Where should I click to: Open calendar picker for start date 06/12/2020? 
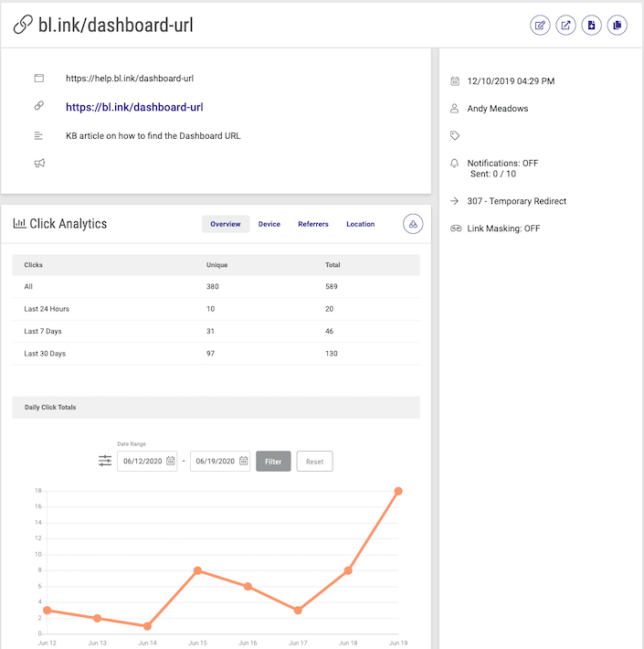pos(171,461)
